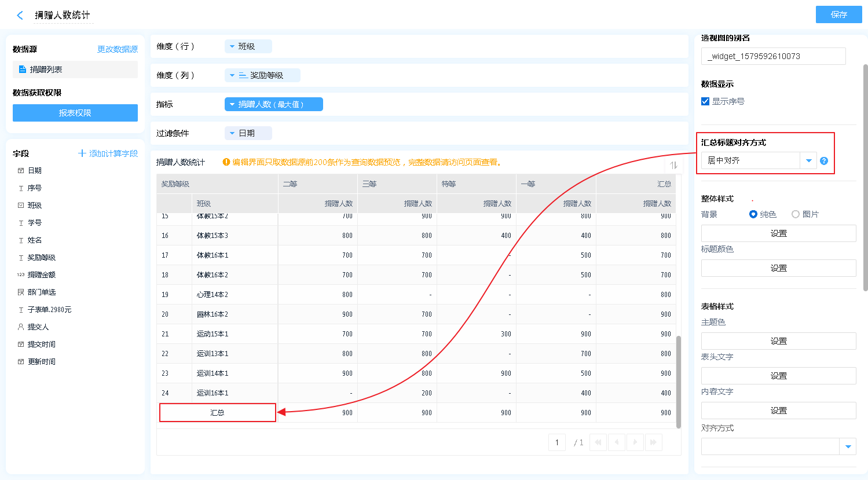The image size is (868, 480).
Task: Select the 纯色 background radio button
Action: coord(753,214)
